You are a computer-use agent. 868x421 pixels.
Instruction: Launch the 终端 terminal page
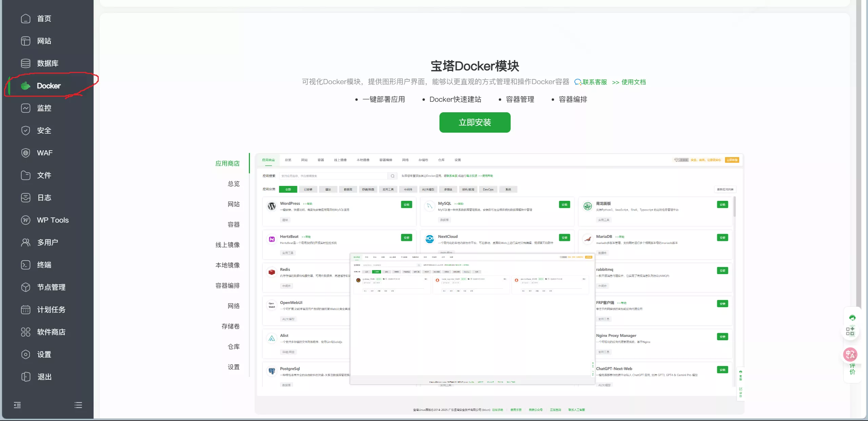coord(44,265)
